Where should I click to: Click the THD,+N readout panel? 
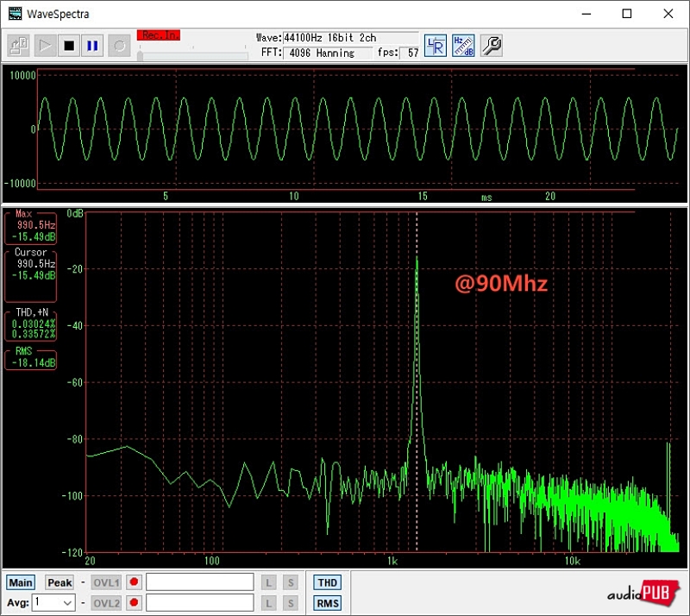tap(30, 324)
